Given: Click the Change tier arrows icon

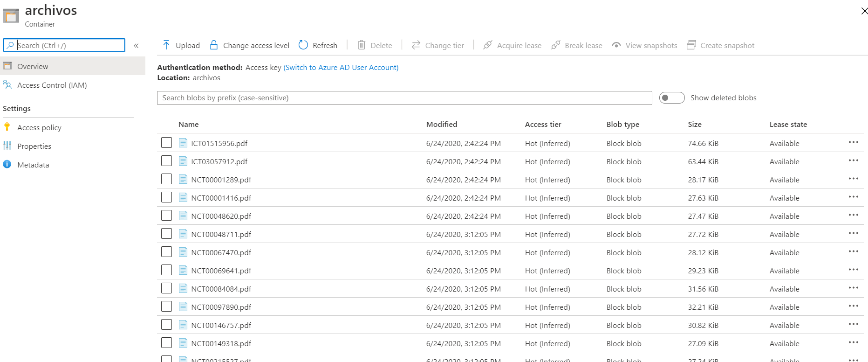Looking at the screenshot, I should tap(416, 45).
